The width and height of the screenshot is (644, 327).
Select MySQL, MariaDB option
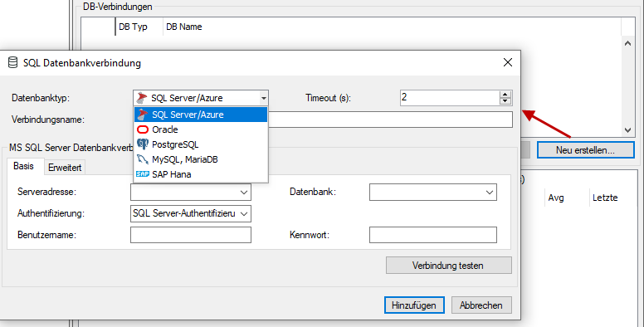201,159
